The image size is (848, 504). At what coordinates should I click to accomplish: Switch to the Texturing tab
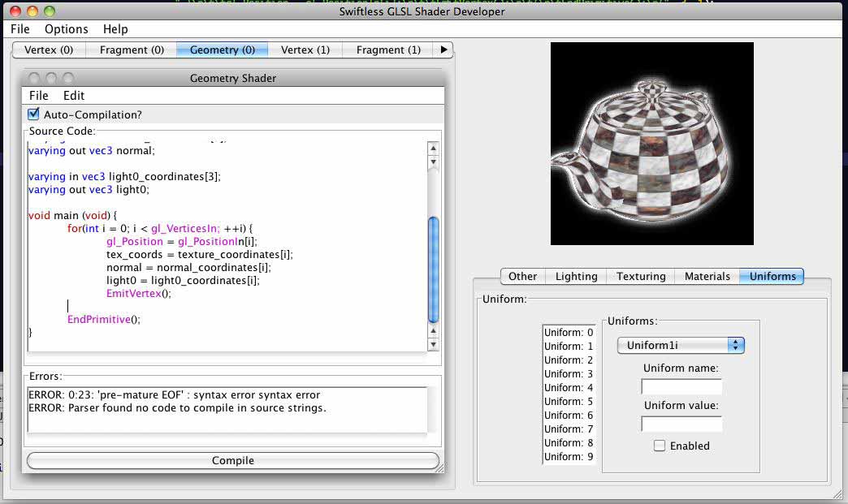point(641,277)
